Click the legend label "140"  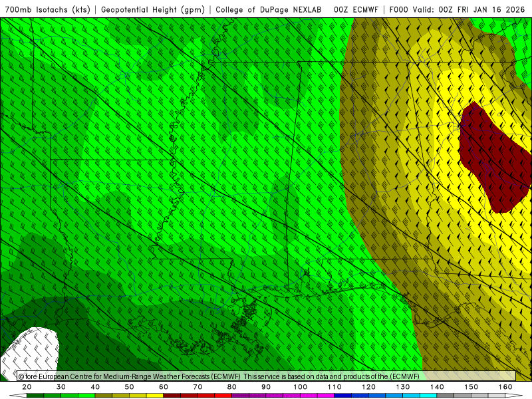click(x=437, y=387)
